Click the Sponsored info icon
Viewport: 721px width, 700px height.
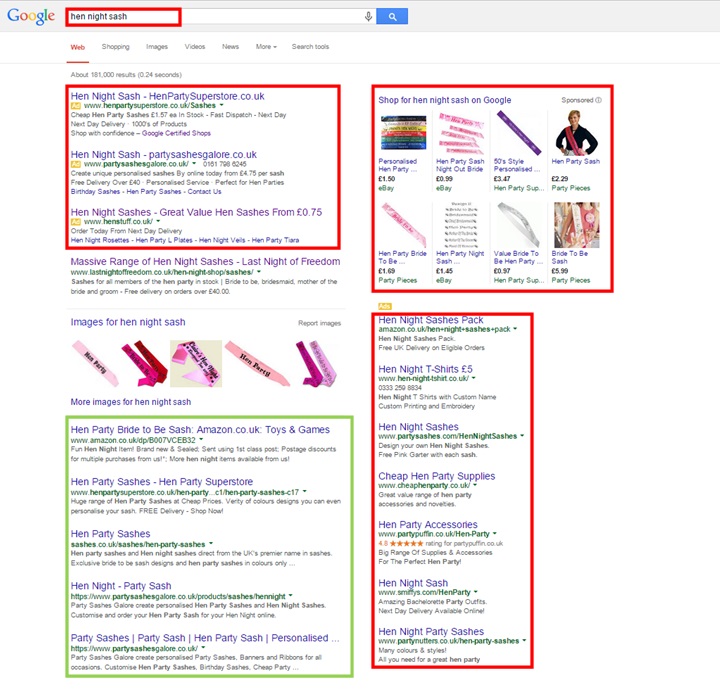coord(598,100)
